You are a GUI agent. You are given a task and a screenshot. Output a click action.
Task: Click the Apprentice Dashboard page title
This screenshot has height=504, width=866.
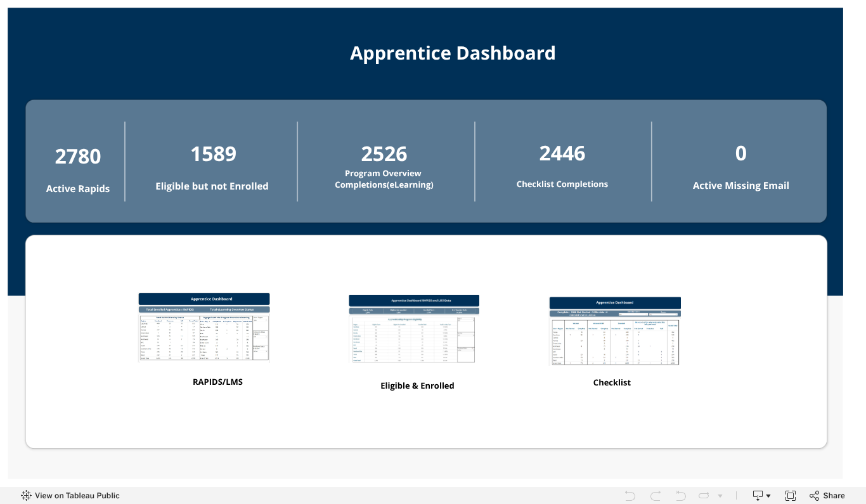[x=453, y=53]
